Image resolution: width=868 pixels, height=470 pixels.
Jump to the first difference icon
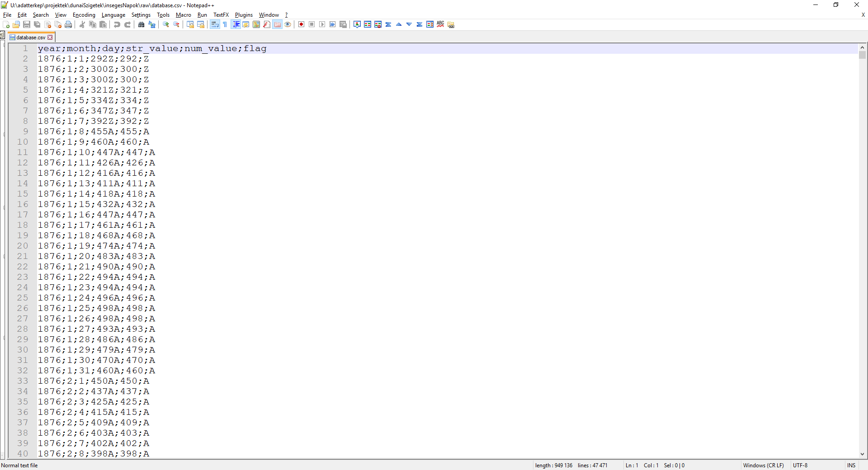point(388,24)
